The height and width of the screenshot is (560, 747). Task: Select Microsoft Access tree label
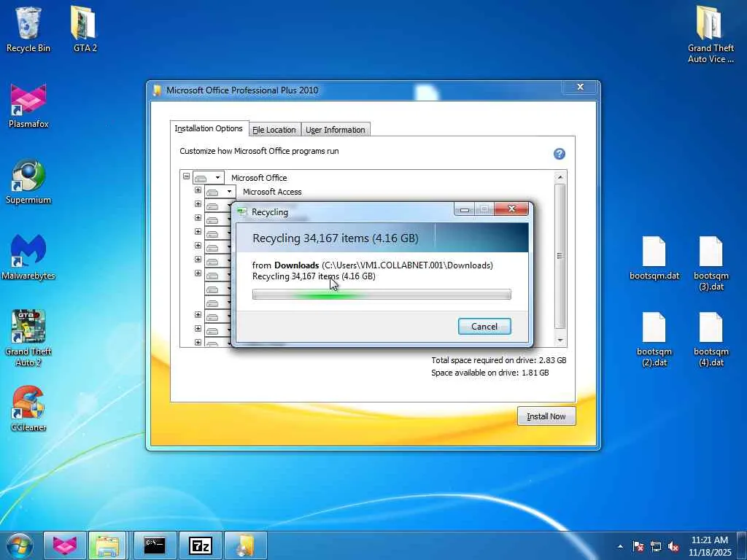(x=272, y=192)
